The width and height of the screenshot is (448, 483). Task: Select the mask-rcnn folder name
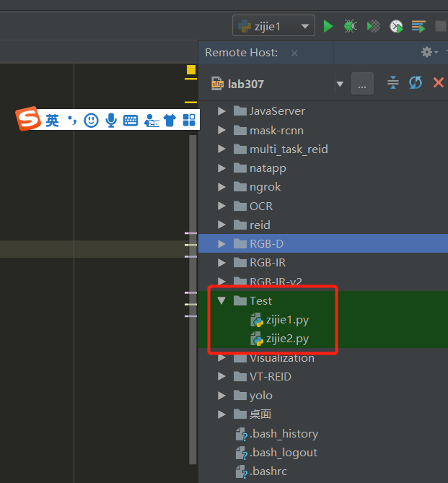click(x=276, y=131)
